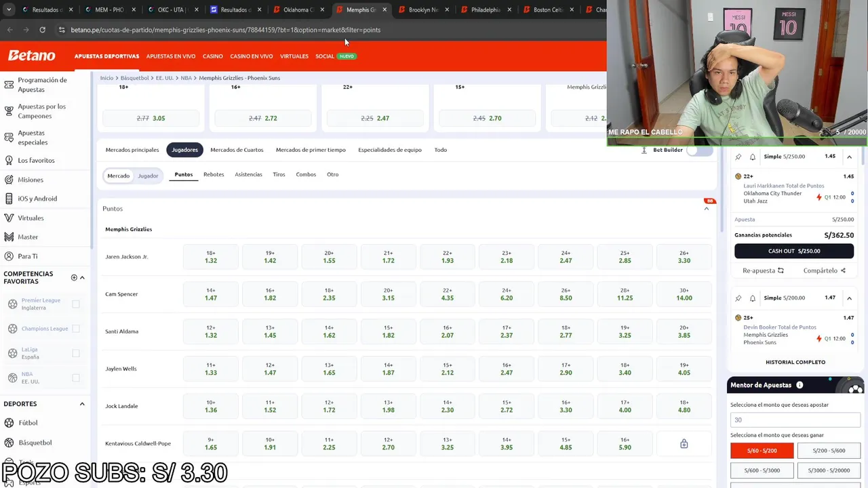Click the Mentor de Apuestas info icon
Image resolution: width=868 pixels, height=488 pixels.
(x=800, y=385)
